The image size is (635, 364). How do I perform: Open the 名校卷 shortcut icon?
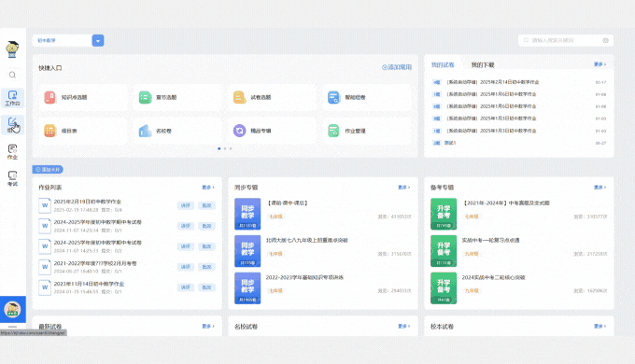(x=145, y=131)
